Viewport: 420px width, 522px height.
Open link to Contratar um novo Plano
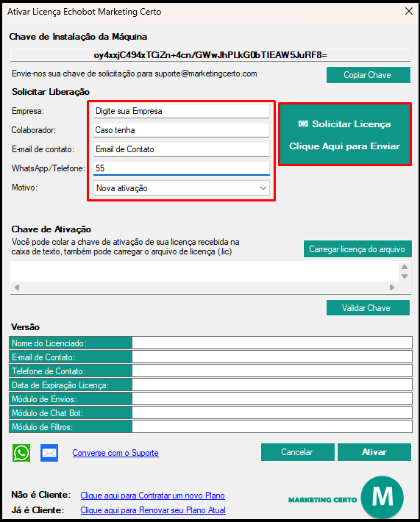(x=152, y=496)
